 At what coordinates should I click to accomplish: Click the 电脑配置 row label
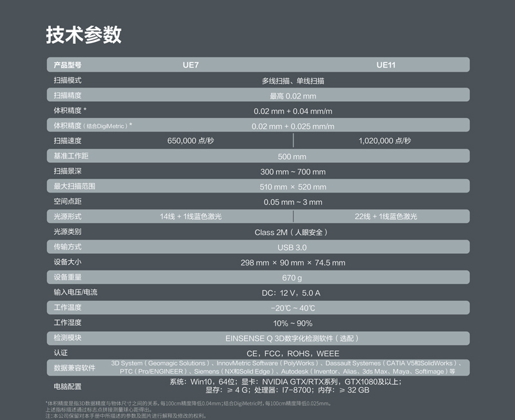68,386
